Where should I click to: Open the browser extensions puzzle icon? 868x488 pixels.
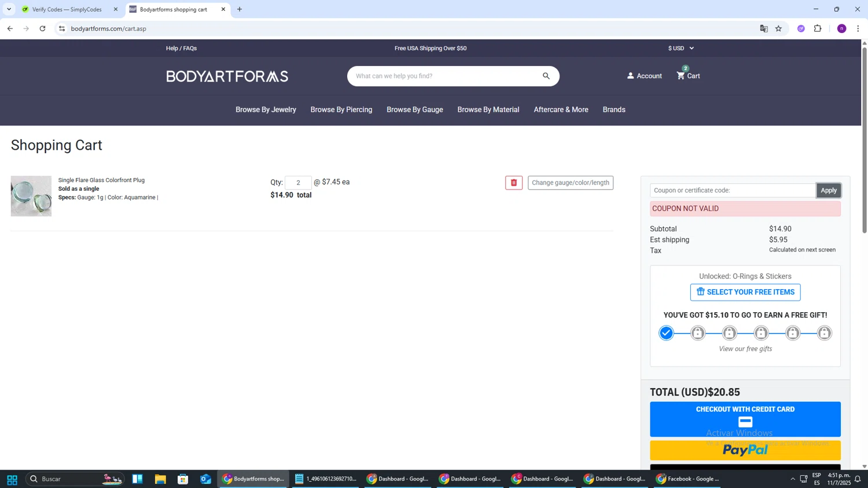[x=818, y=28]
